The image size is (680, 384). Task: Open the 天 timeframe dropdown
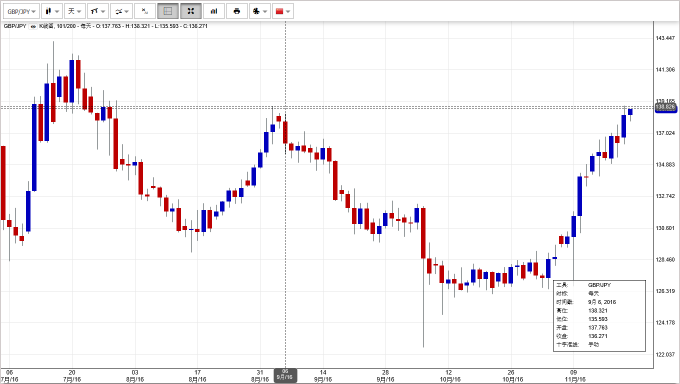(x=75, y=11)
